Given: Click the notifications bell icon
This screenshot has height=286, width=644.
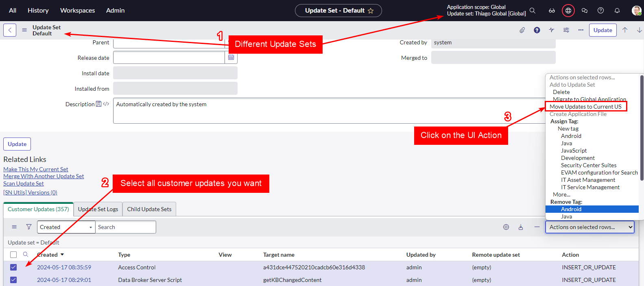Looking at the screenshot, I should [617, 11].
